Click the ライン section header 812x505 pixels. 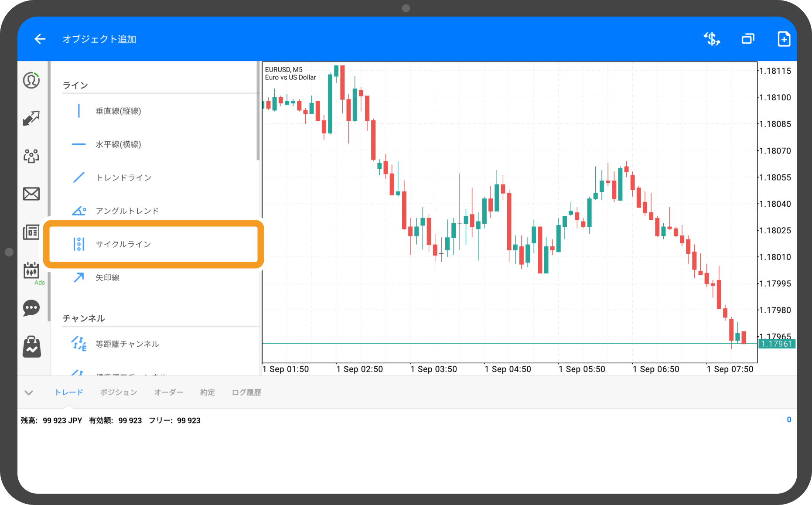pyautogui.click(x=75, y=85)
